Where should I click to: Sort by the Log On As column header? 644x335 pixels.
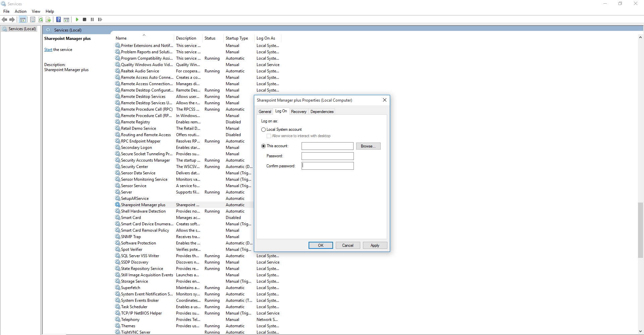pyautogui.click(x=268, y=38)
